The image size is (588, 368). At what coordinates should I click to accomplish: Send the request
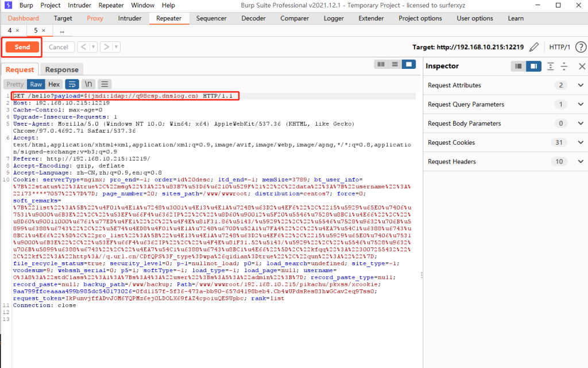(22, 47)
